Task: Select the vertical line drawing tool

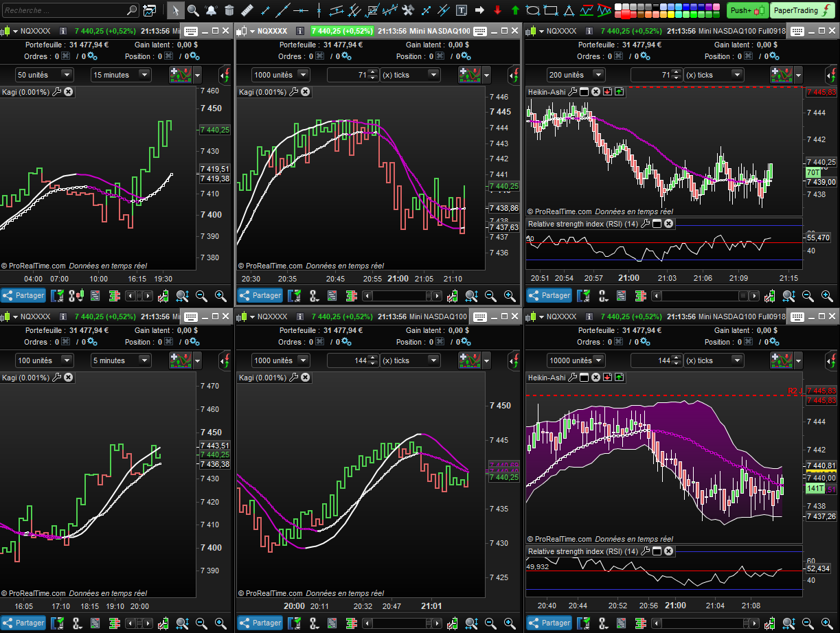Action: coord(319,10)
